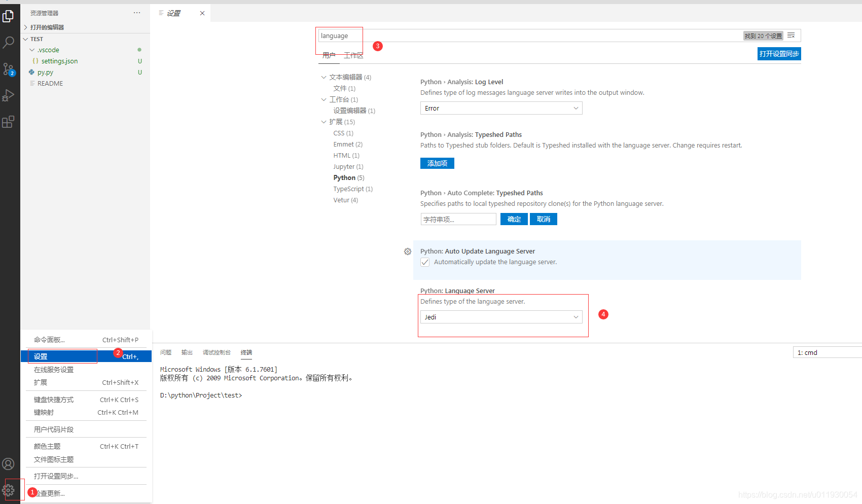Viewport: 862px width, 504px height.
Task: Close the 设置 editor tab
Action: click(202, 13)
